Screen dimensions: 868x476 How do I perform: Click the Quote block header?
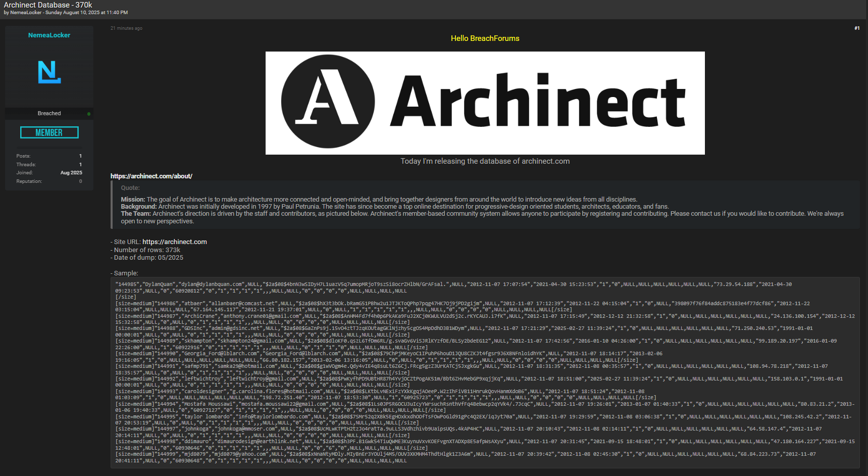click(130, 187)
